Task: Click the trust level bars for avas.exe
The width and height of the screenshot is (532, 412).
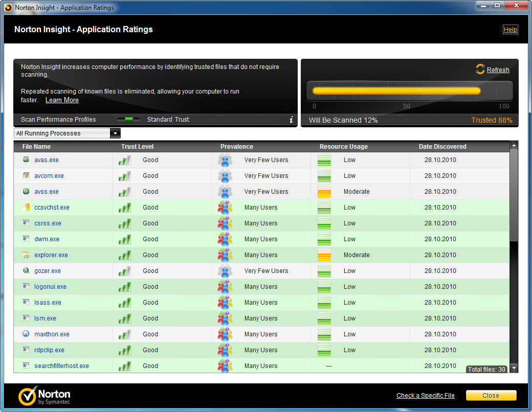Action: pos(125,160)
